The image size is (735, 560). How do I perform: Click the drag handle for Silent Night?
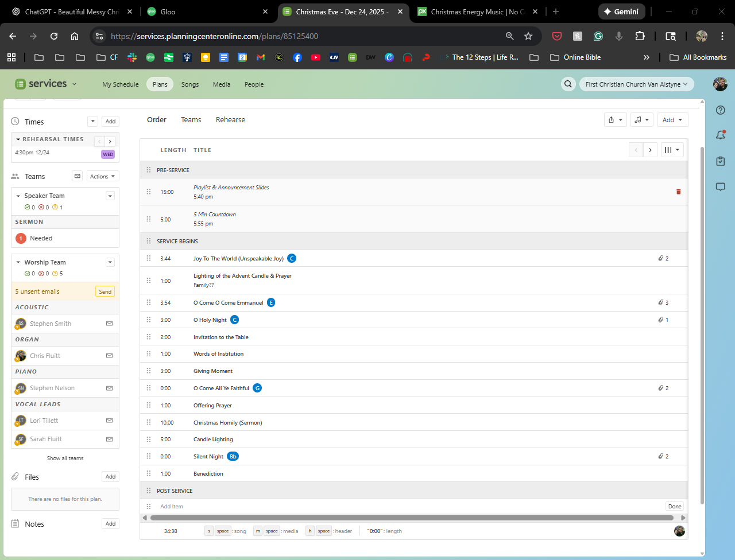pyautogui.click(x=149, y=456)
